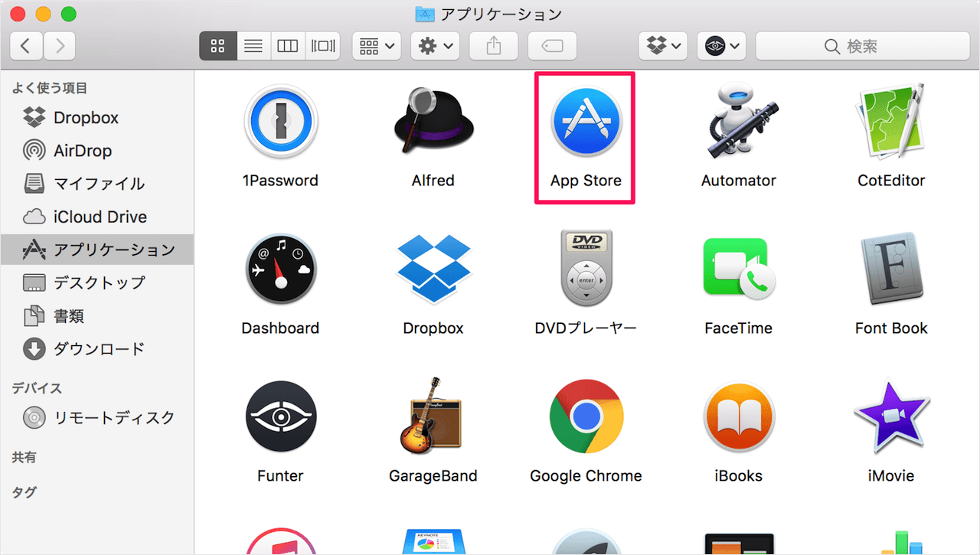The height and width of the screenshot is (555, 980).
Task: Click the よく使う項目 sidebar heading
Action: [x=50, y=89]
